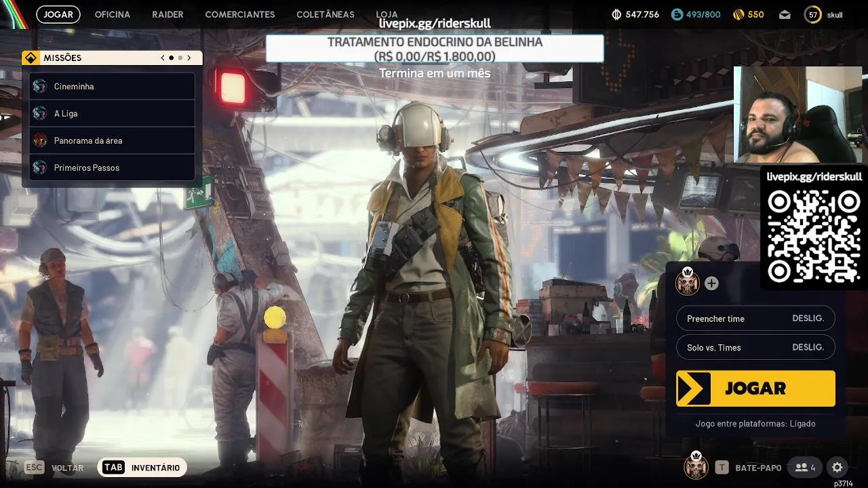Click the A Liga mission icon
Image resolution: width=868 pixels, height=488 pixels.
pos(40,113)
